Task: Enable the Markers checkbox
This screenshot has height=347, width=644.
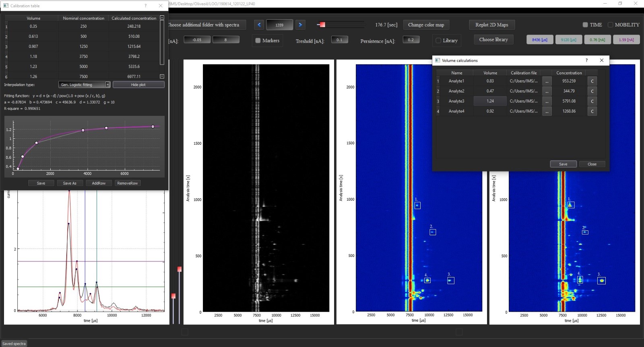Action: click(258, 41)
